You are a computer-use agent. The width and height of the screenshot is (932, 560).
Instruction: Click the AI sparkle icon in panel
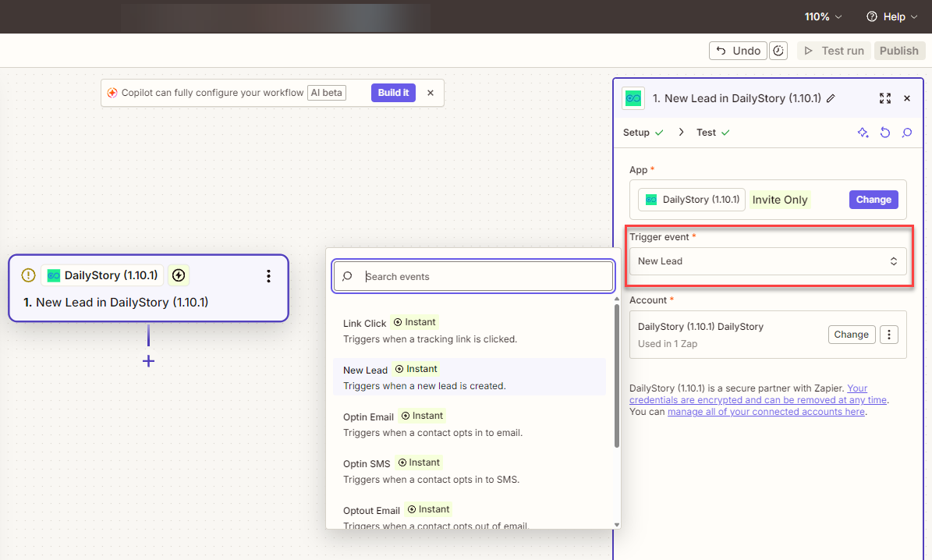pyautogui.click(x=863, y=133)
